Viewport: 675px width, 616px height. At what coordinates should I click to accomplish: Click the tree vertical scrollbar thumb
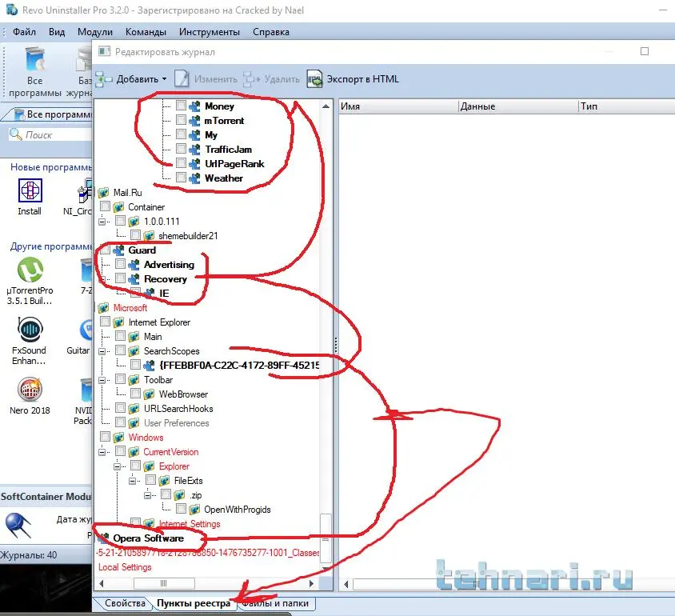pos(326,538)
